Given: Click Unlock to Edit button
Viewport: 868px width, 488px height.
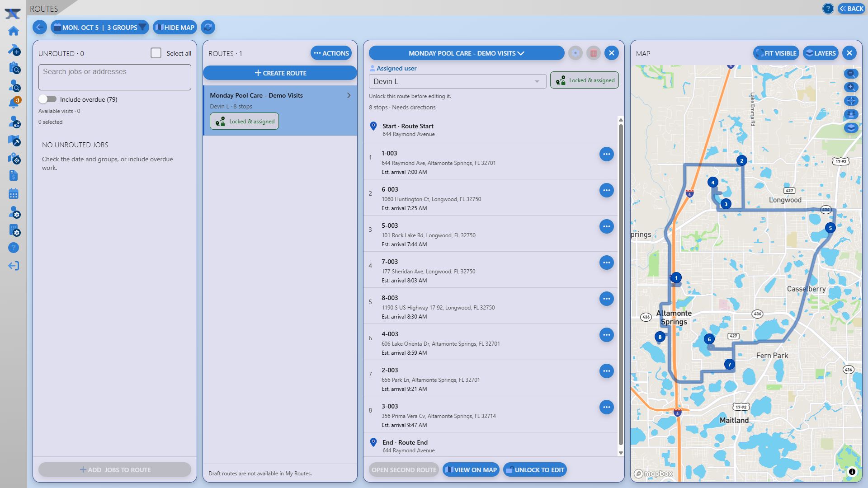Looking at the screenshot, I should (x=535, y=470).
